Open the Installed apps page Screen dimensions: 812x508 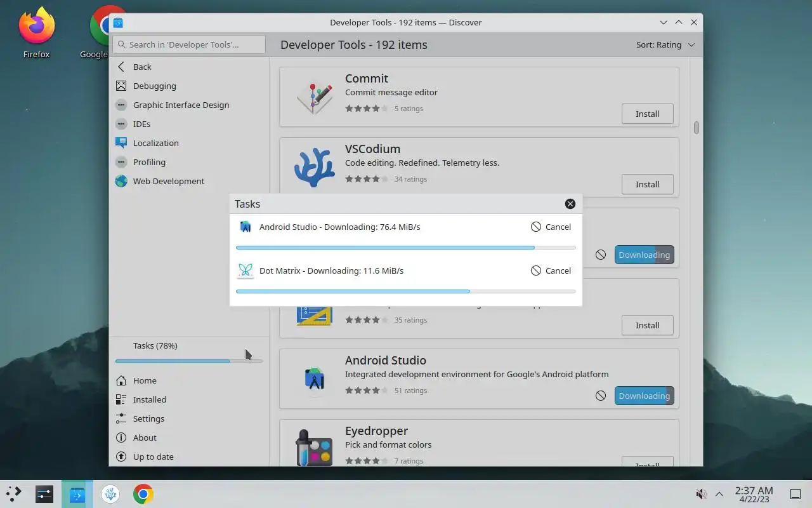(189, 399)
